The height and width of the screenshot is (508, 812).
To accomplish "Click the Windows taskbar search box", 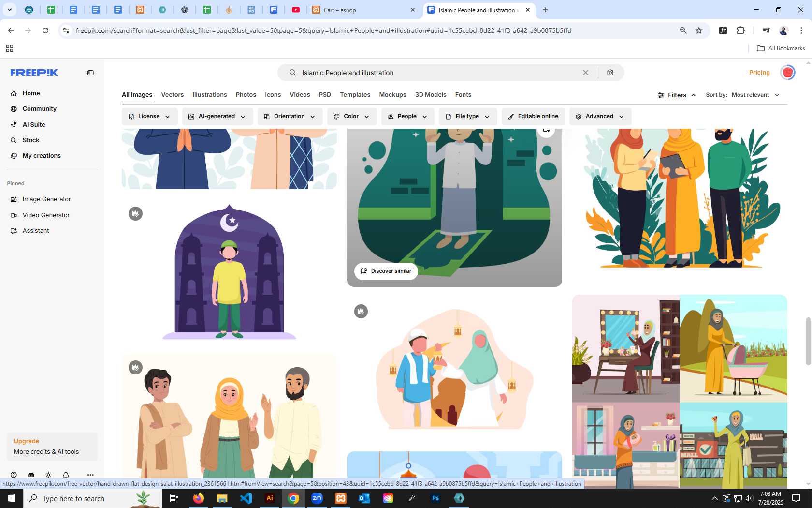I will [93, 498].
